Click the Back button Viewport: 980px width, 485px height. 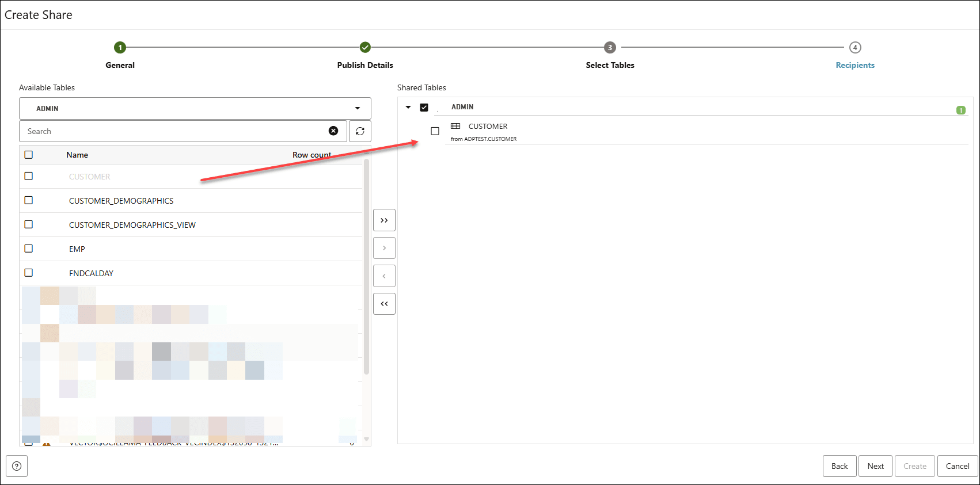pos(840,466)
